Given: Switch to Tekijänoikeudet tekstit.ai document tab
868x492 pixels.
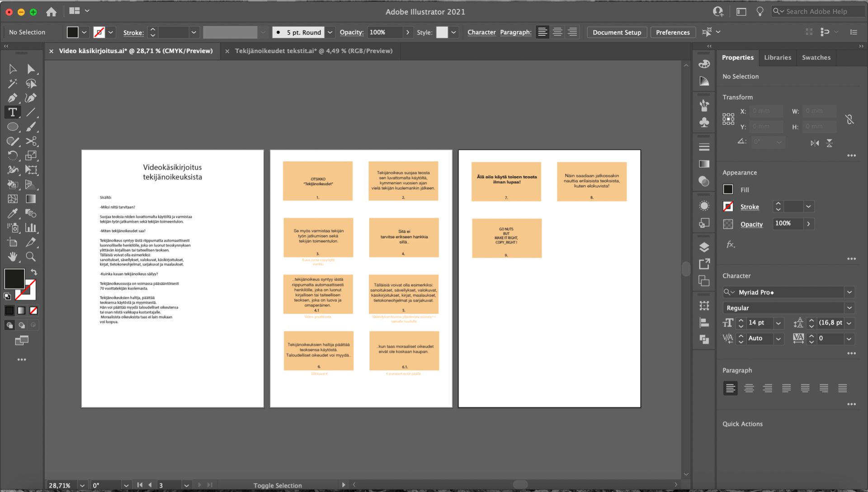Looking at the screenshot, I should [x=313, y=51].
